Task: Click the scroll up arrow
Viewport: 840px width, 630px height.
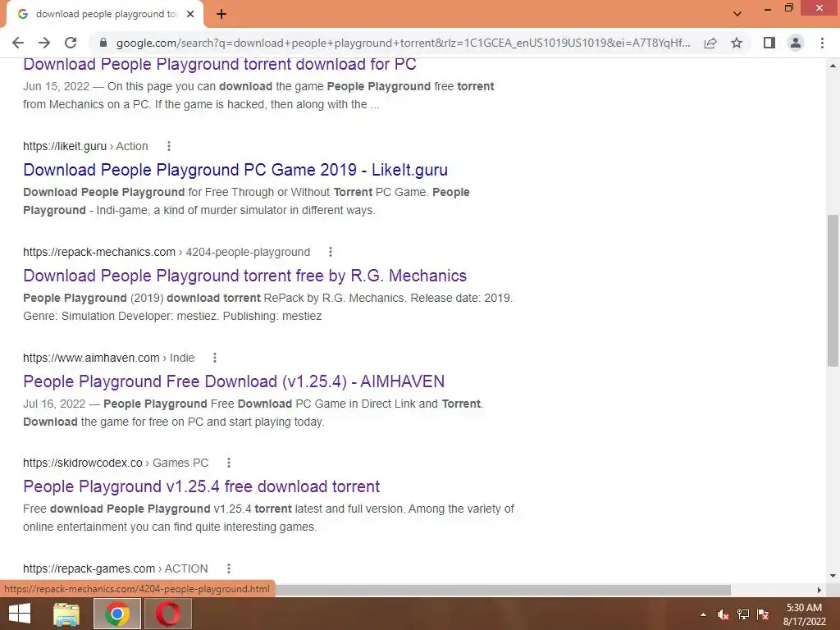Action: coord(833,66)
